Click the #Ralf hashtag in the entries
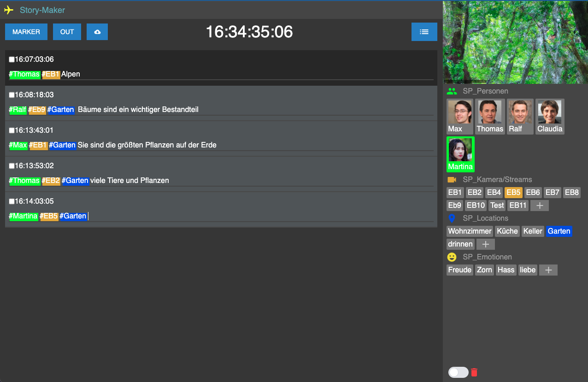This screenshot has width=588, height=382. (x=18, y=110)
